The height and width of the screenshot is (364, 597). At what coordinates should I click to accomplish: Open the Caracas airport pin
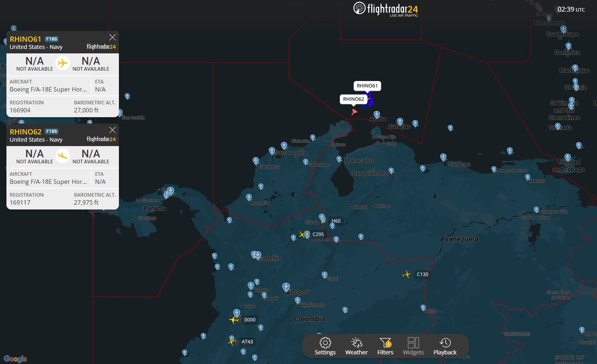coord(443,157)
